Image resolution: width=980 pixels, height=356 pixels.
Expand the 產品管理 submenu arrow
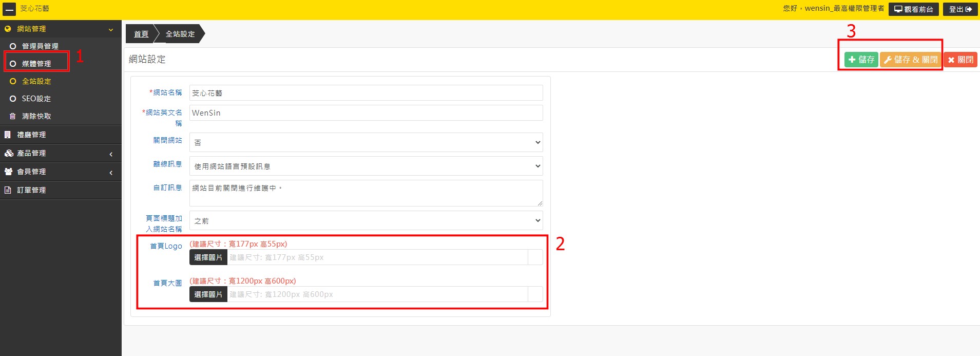click(x=111, y=154)
